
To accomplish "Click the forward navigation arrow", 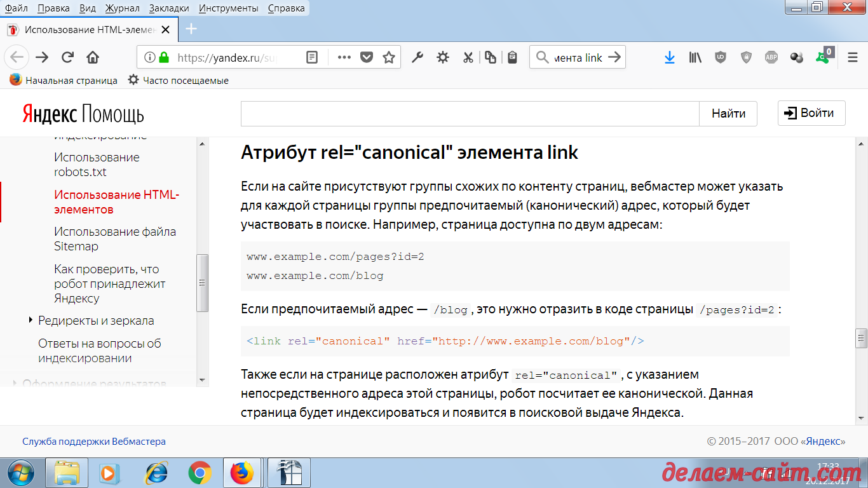I will click(x=42, y=57).
